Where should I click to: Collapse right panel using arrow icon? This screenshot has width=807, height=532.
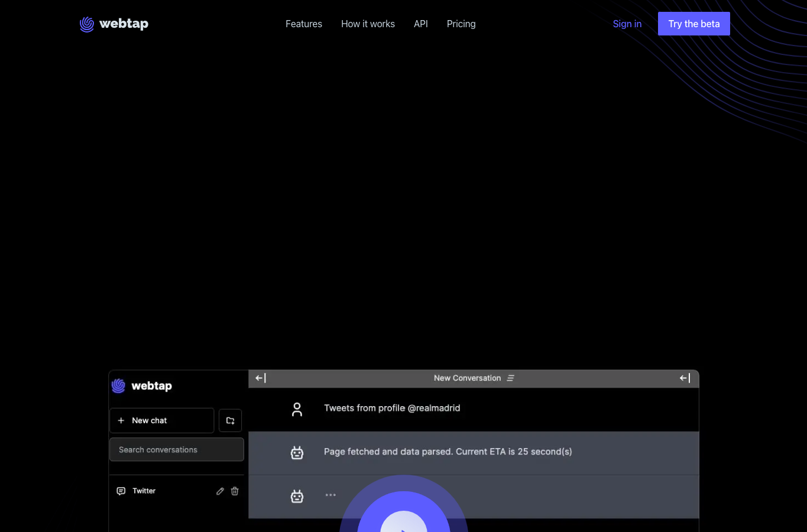coord(685,378)
